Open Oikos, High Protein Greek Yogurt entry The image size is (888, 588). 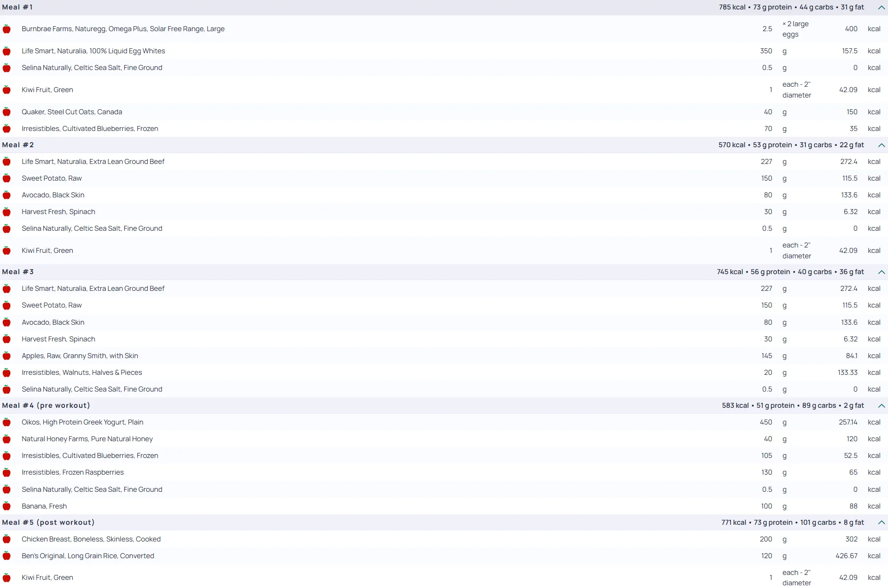pyautogui.click(x=83, y=422)
